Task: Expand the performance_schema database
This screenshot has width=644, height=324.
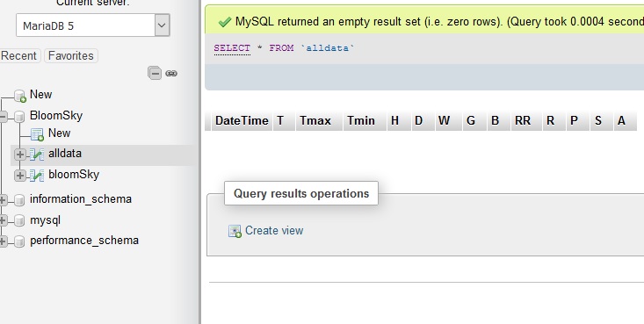Action: [x=3, y=241]
